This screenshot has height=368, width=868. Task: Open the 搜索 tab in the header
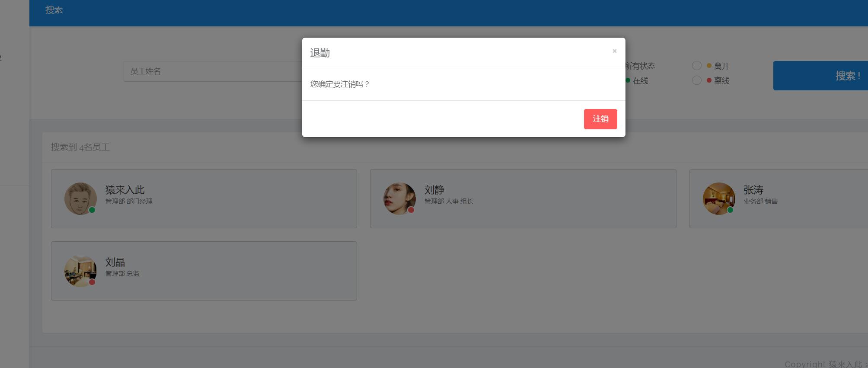point(54,10)
